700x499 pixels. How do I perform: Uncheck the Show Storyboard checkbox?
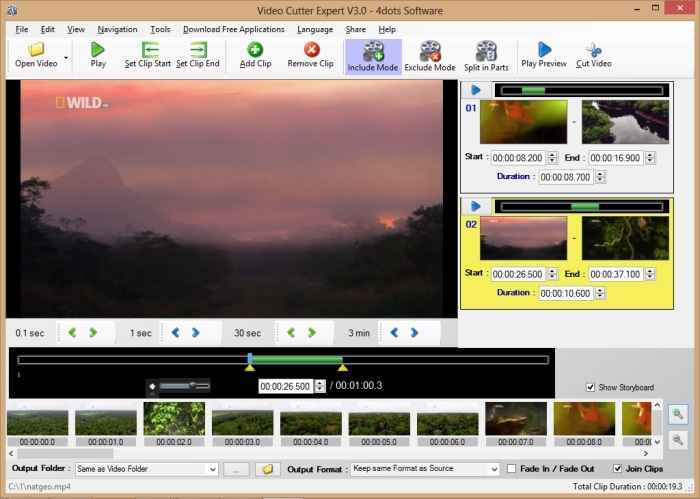coord(590,387)
